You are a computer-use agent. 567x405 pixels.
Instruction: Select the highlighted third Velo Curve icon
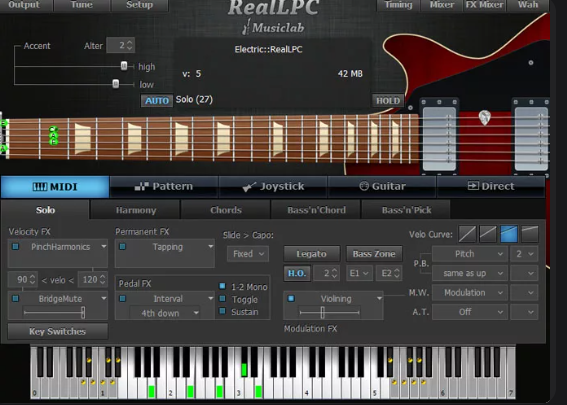[x=509, y=234]
